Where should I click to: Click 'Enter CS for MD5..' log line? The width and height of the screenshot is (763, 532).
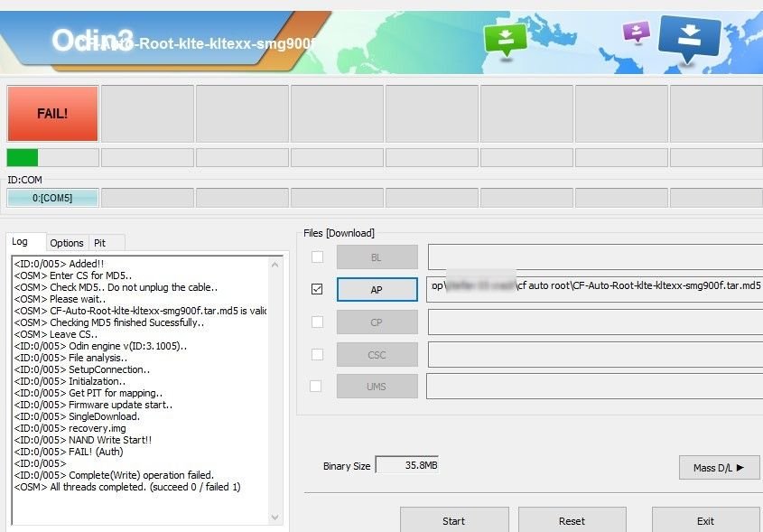pos(73,275)
